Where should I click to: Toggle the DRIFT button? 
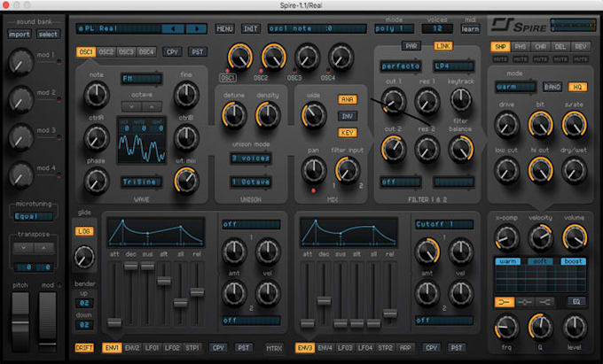(84, 347)
